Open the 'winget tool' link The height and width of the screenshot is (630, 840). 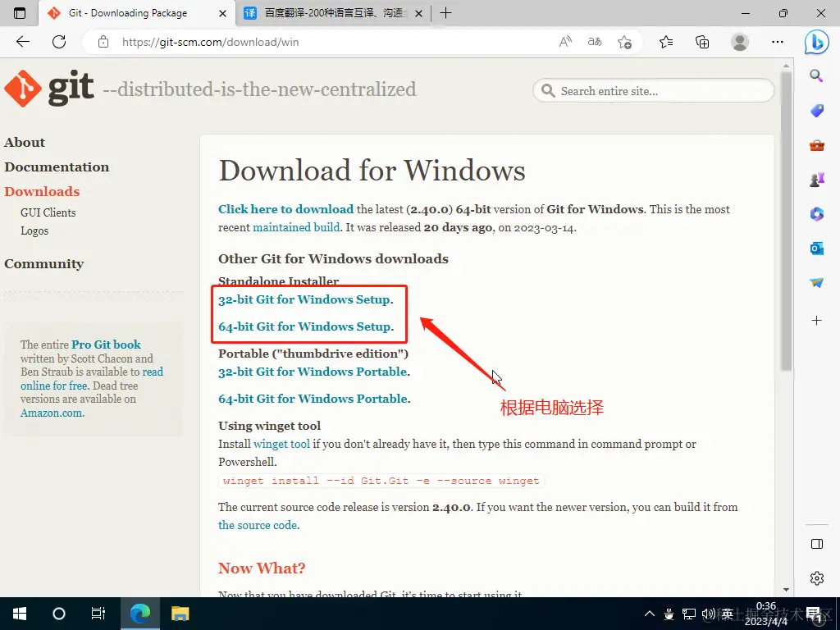click(282, 444)
